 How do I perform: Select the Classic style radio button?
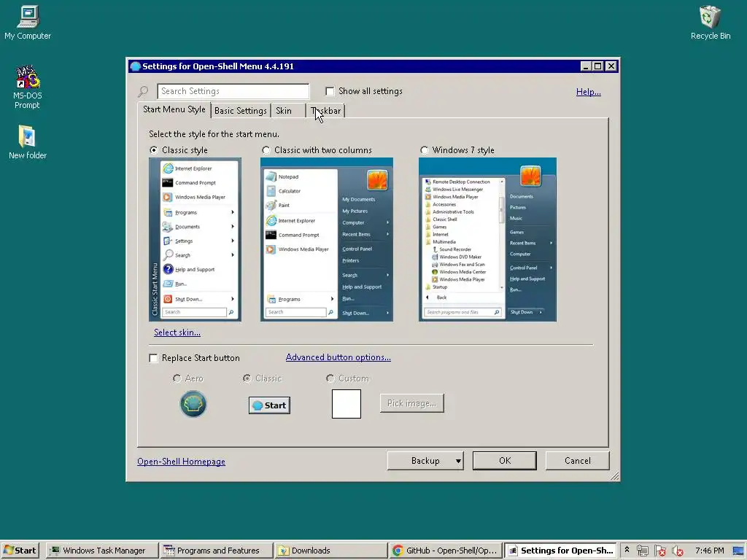pyautogui.click(x=153, y=150)
